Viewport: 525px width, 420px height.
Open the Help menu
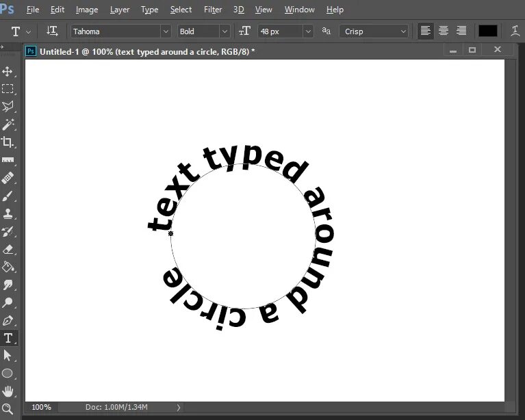(x=335, y=10)
